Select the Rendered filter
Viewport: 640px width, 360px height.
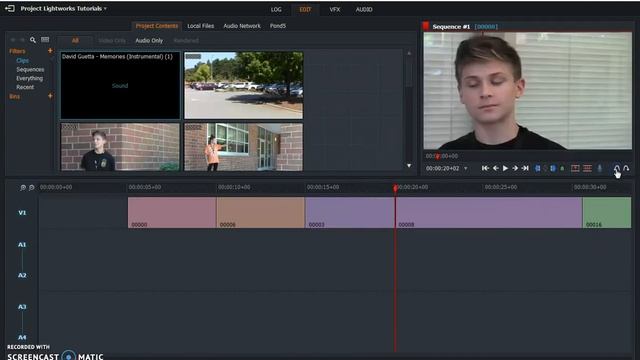point(186,40)
